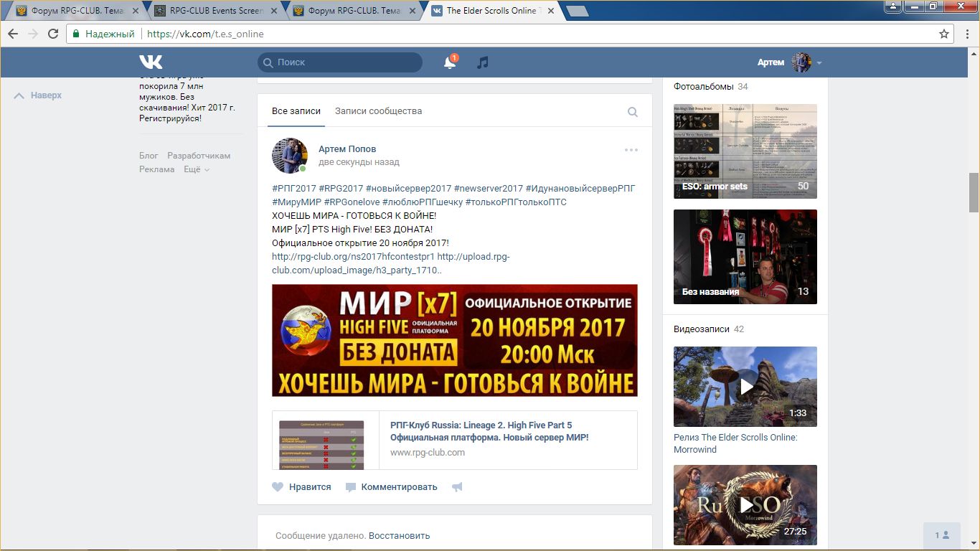Click the Chrome profile button in the title bar
This screenshot has width=980, height=551.
point(893,6)
